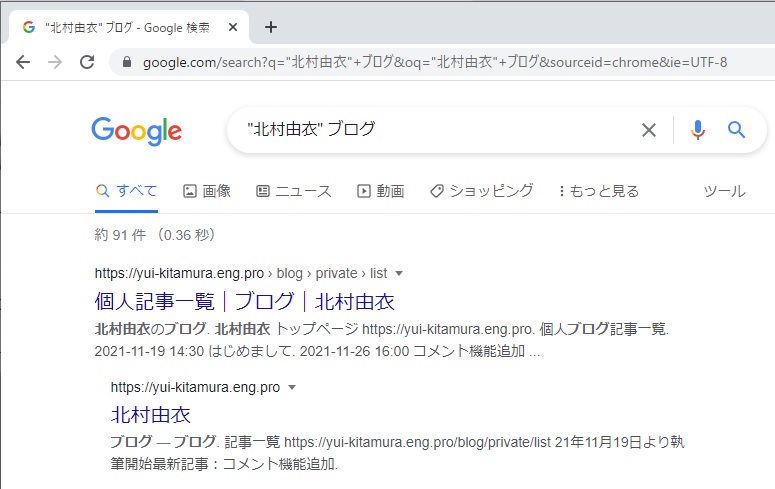Screen dimensions: 775x489
Task: Click the browser forward arrow
Action: (x=55, y=62)
